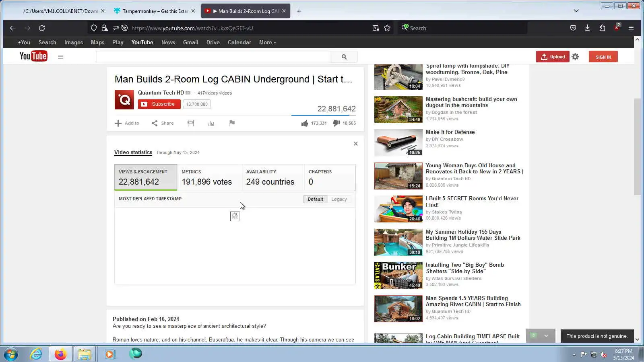Dislike the video with thumbs down
Viewport: 644px width, 362px height.
336,123
